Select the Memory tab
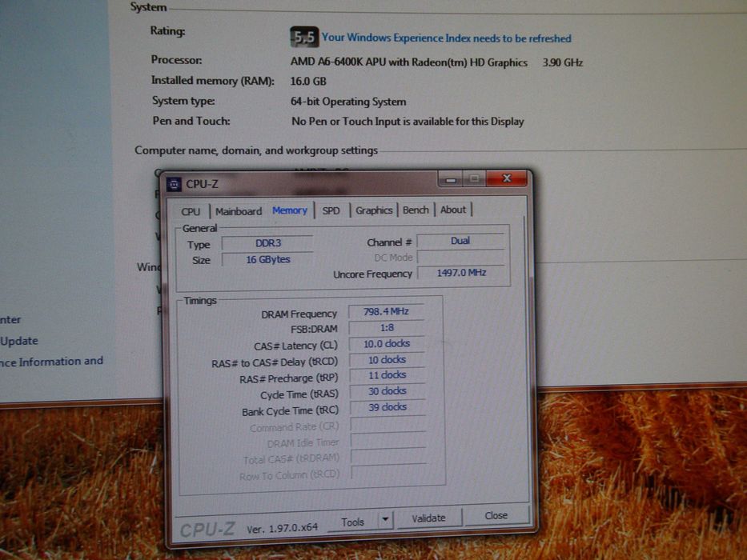747x560 pixels. coord(290,210)
